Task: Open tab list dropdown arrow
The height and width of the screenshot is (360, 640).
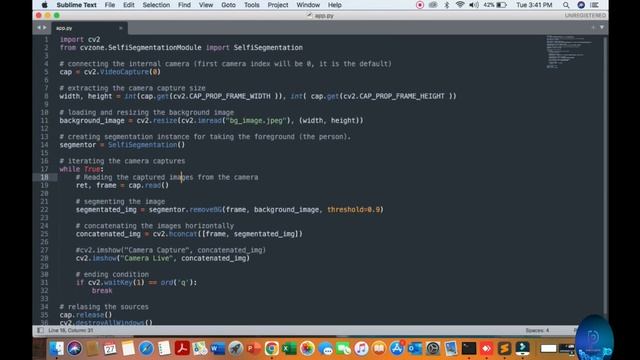Action: pos(602,27)
